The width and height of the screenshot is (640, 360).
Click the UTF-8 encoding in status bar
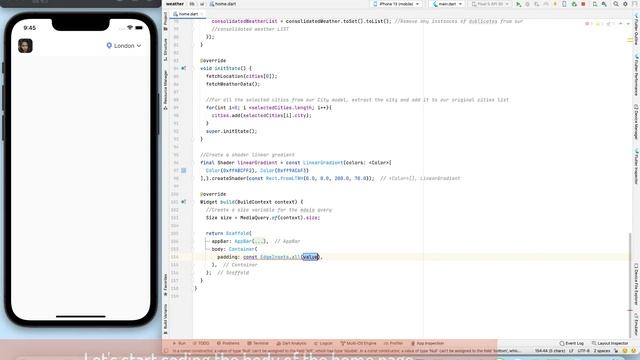pos(583,351)
